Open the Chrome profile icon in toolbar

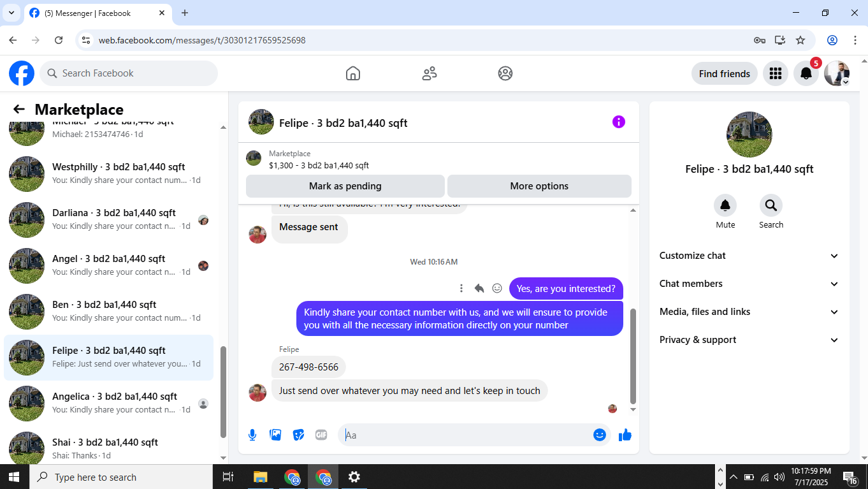[x=832, y=40]
